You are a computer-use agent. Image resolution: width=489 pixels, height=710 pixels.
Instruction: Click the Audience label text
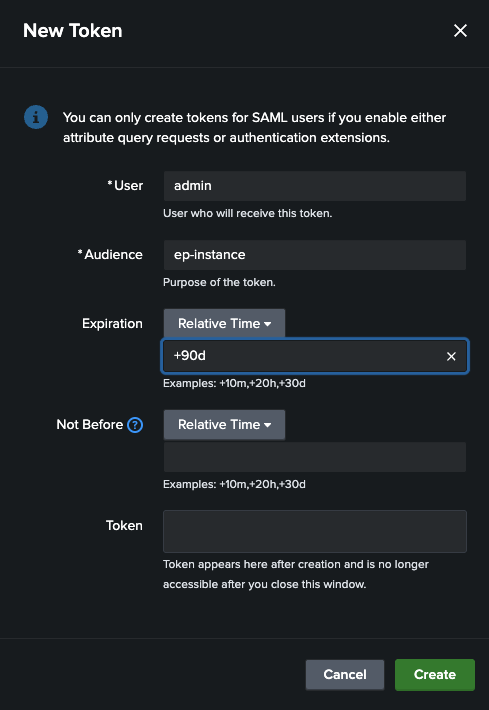tap(113, 254)
